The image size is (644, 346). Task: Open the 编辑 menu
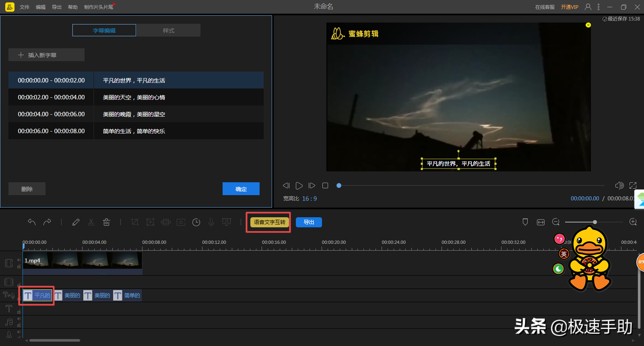(x=41, y=7)
